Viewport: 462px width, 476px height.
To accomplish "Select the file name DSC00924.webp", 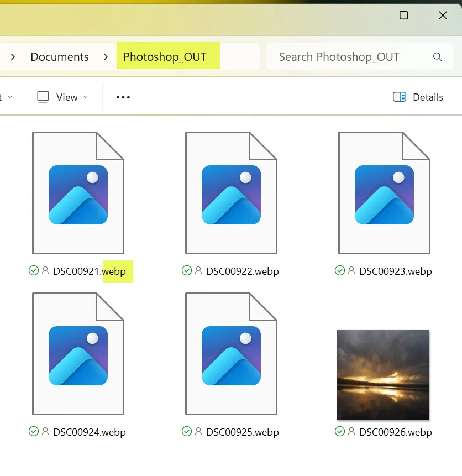I will 90,432.
